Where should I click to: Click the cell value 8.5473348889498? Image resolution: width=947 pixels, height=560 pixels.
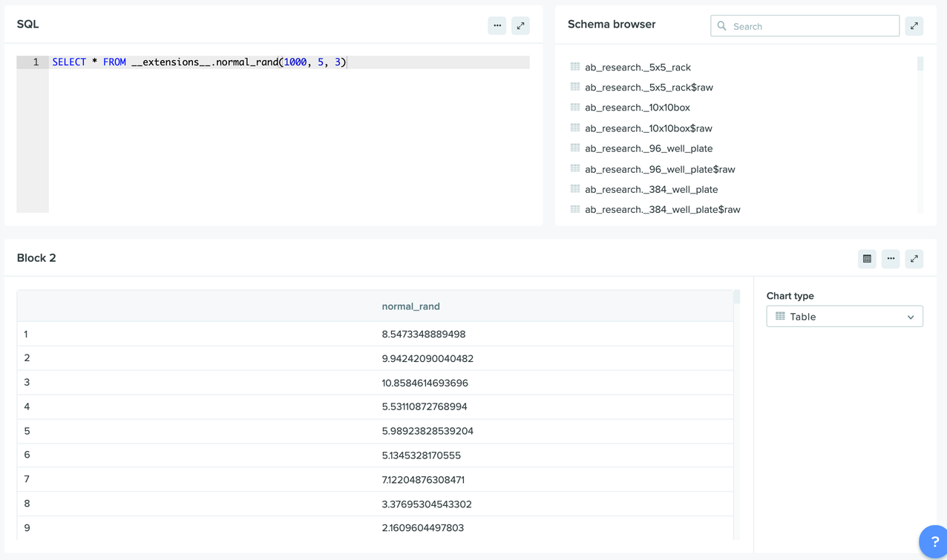tap(424, 335)
